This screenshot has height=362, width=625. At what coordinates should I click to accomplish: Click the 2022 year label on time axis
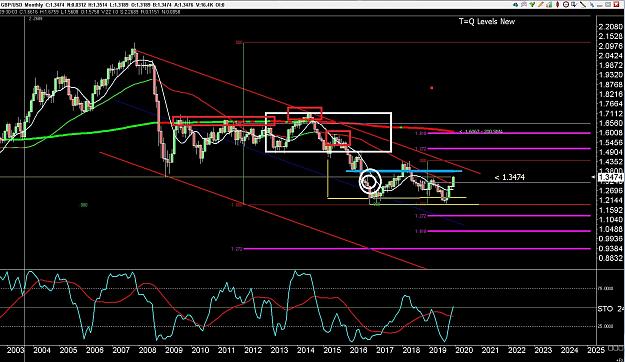[x=517, y=350]
